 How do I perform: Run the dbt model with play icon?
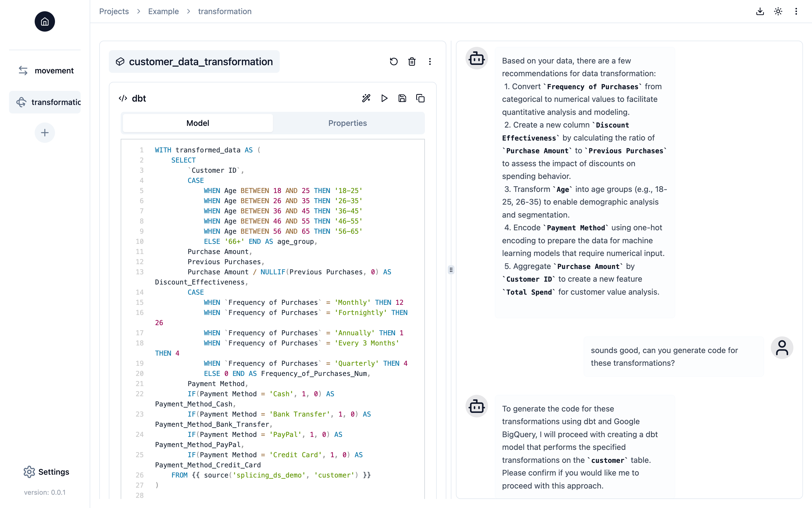(x=384, y=98)
